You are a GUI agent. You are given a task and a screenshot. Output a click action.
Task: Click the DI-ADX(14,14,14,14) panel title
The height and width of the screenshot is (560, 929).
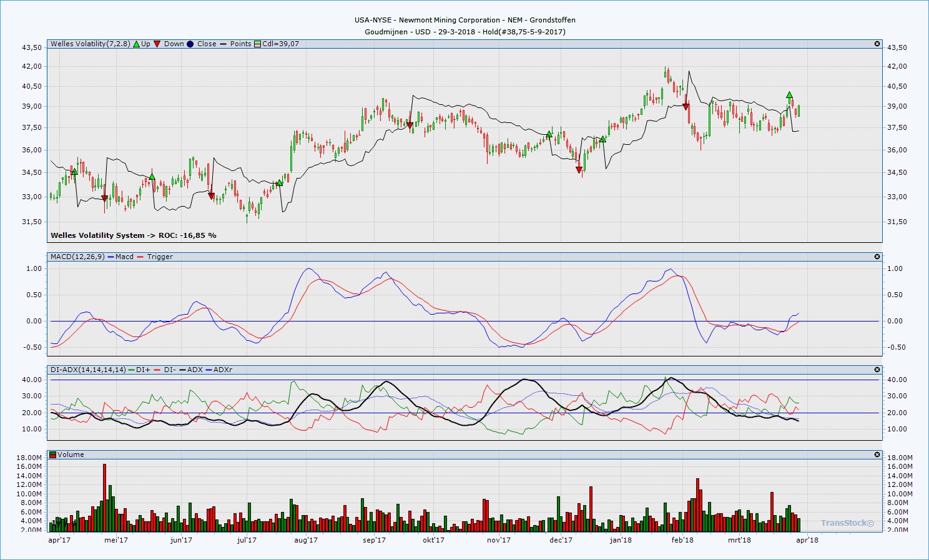[x=88, y=370]
